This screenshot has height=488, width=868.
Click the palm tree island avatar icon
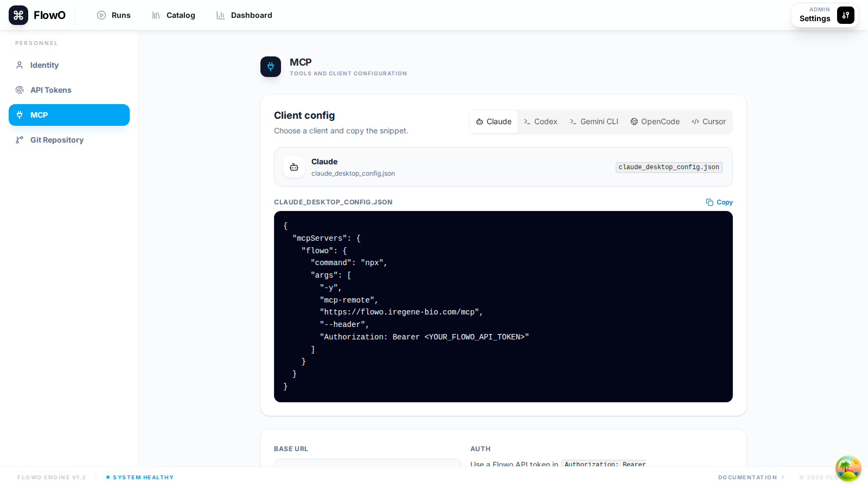click(848, 468)
